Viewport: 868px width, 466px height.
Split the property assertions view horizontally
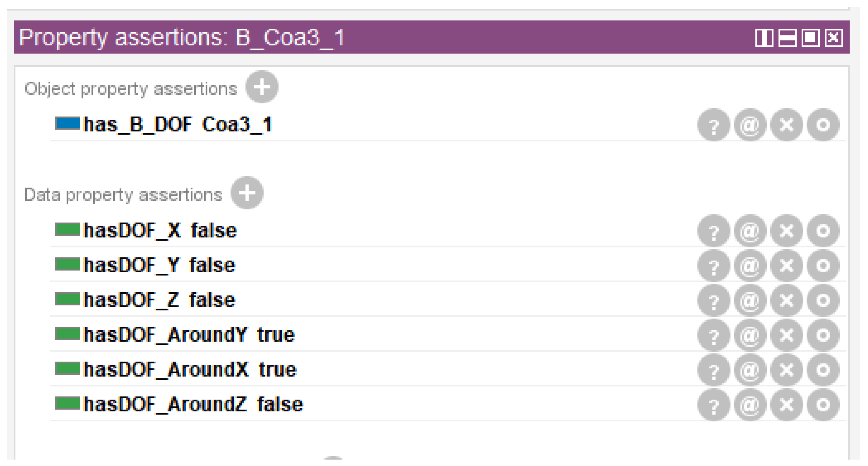[x=787, y=38]
